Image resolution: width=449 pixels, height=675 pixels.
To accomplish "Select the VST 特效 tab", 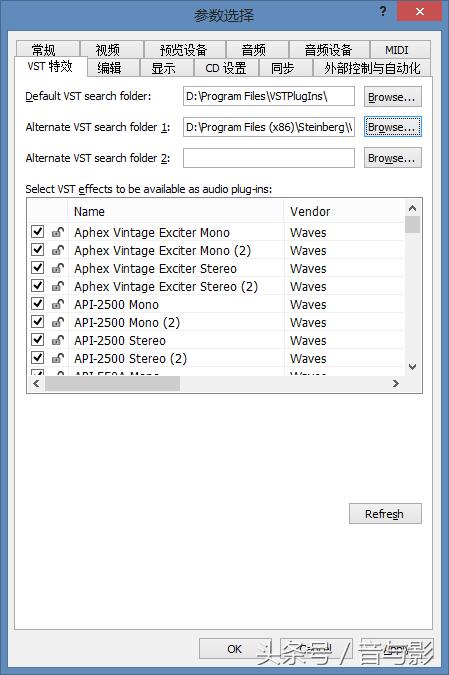I will [x=50, y=67].
